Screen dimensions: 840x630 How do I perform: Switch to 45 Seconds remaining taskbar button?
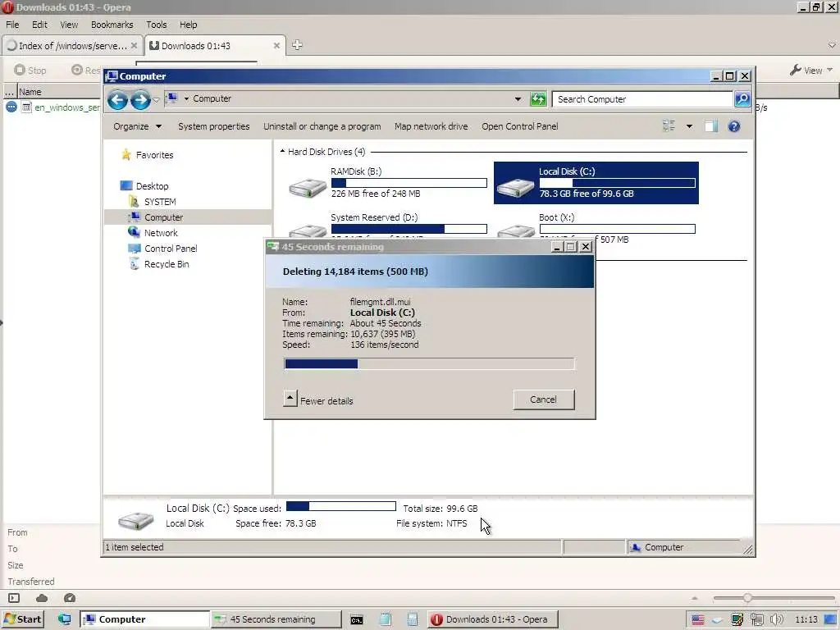click(276, 619)
